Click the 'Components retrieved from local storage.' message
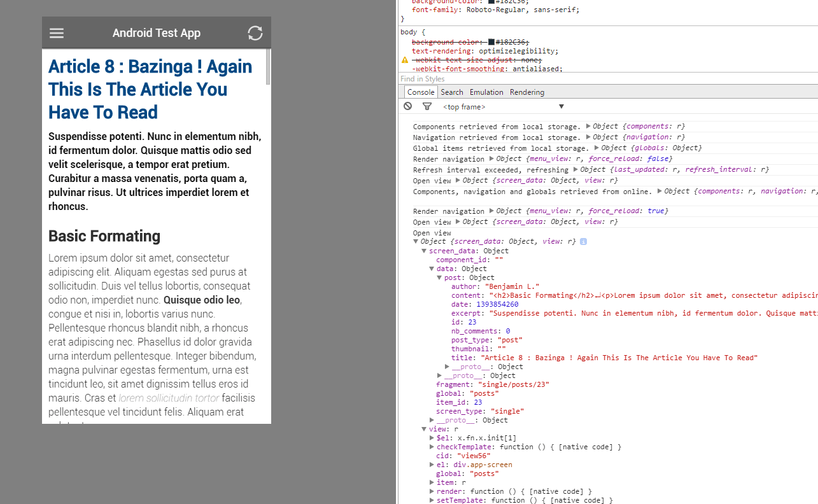Viewport: 818px width, 504px height. coord(497,127)
